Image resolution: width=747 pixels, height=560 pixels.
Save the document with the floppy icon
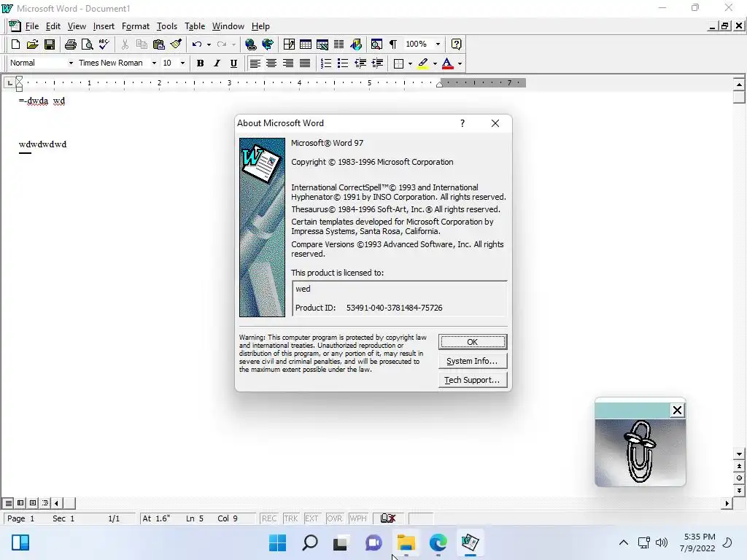49,44
